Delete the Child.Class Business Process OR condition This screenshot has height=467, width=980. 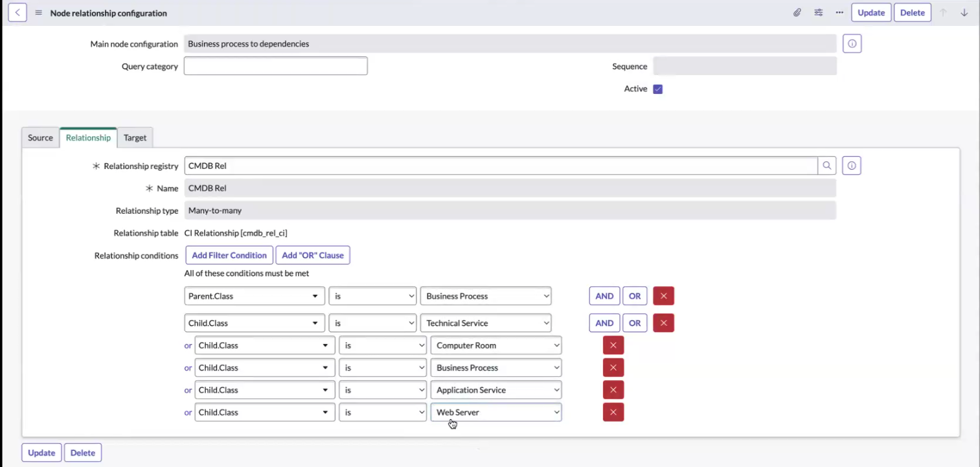(613, 367)
